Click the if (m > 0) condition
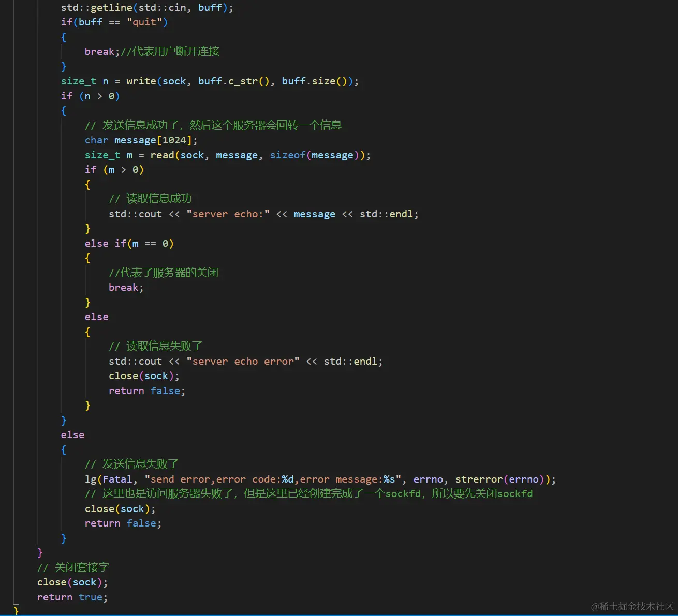This screenshot has width=678, height=616. (114, 170)
